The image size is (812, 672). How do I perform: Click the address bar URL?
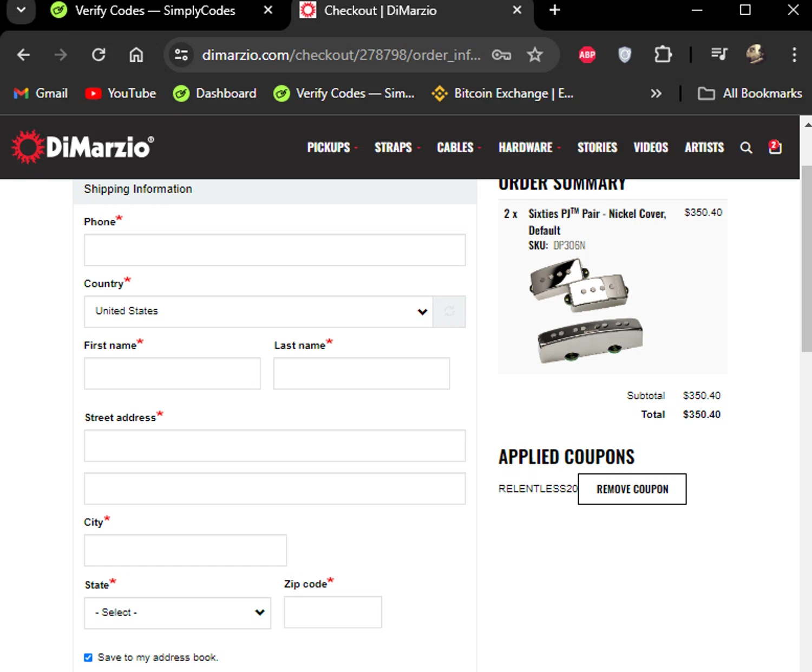tap(341, 55)
